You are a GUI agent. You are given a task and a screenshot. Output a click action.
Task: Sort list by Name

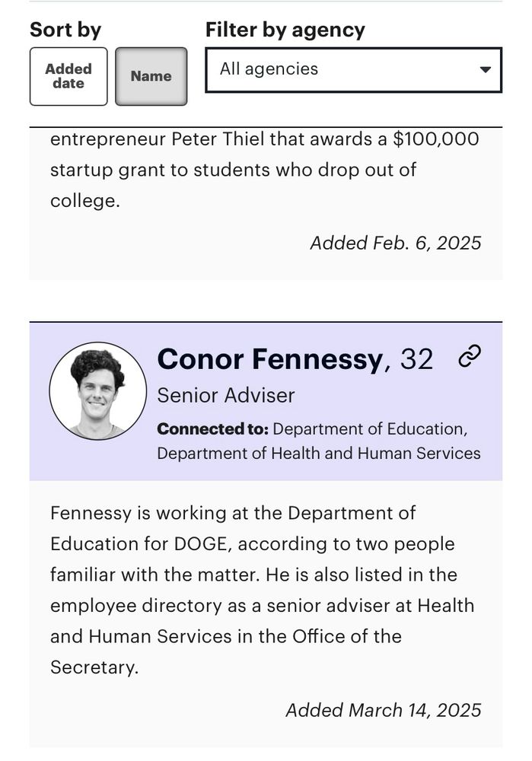[x=151, y=76]
